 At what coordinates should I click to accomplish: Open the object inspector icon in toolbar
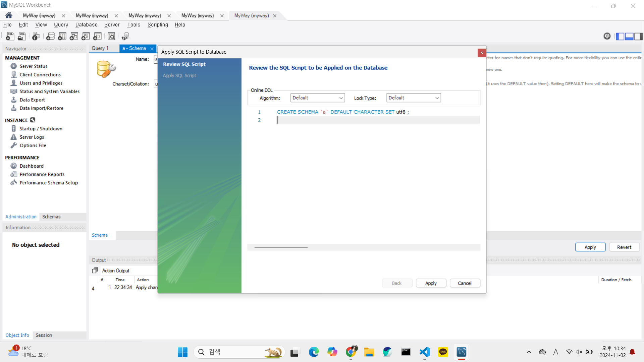coord(36,36)
